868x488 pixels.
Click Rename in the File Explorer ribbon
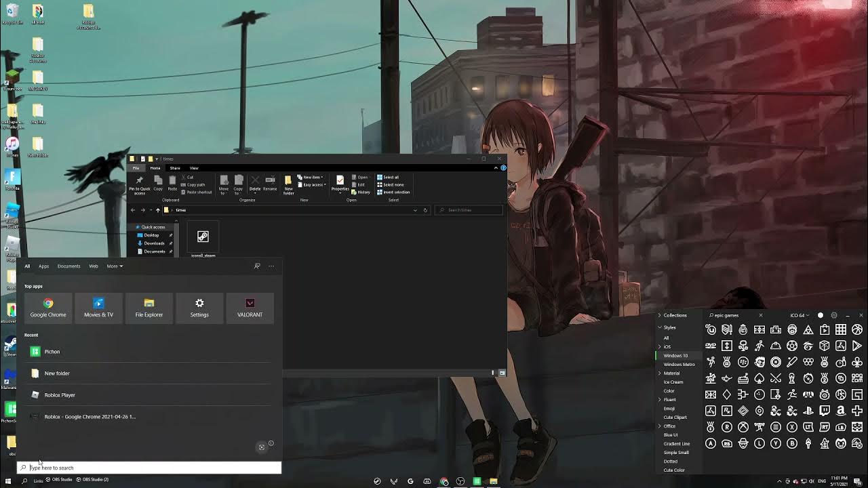(270, 183)
